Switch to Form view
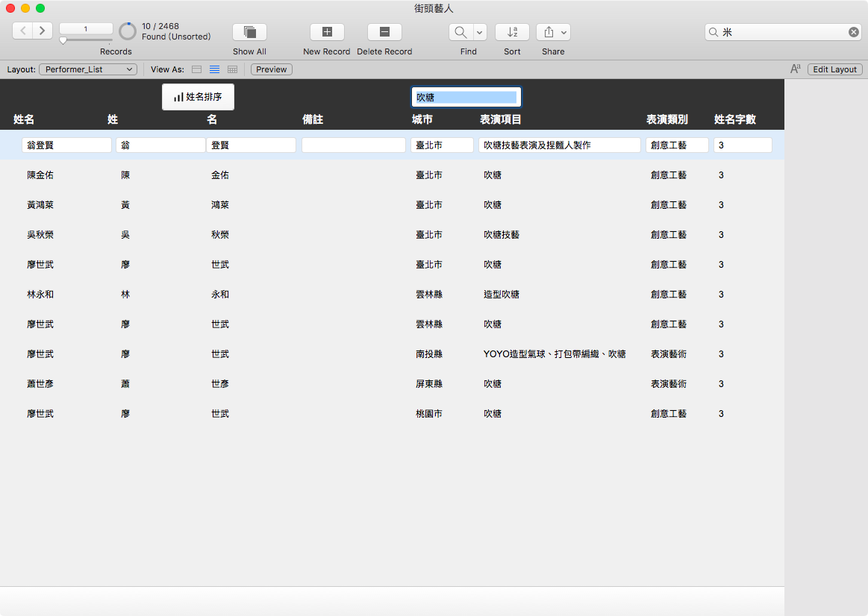 tap(196, 69)
